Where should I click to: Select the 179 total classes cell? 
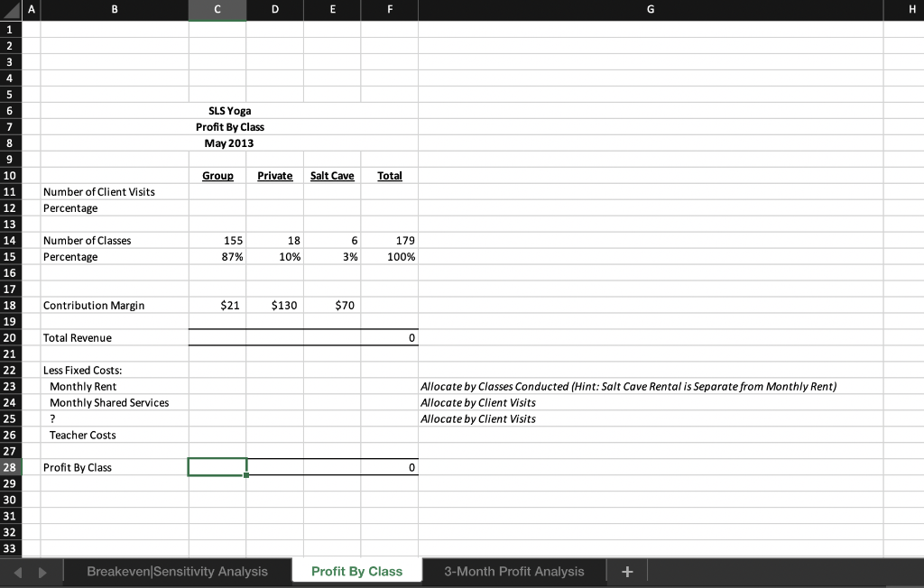(x=390, y=240)
